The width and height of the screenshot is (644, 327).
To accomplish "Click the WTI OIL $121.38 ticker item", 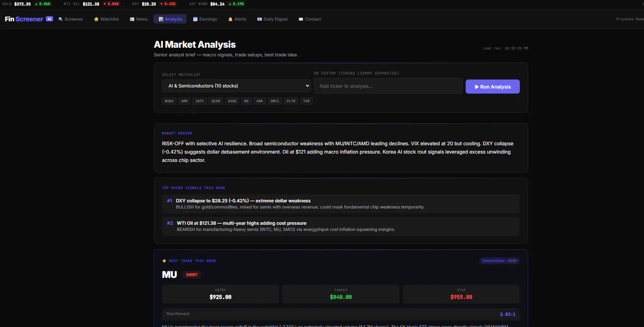I will pyautogui.click(x=91, y=4).
